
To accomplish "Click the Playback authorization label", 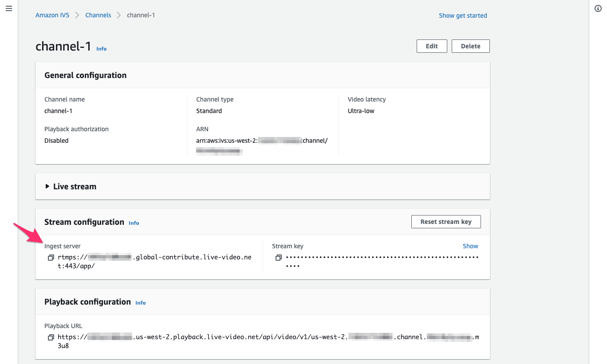I will coord(76,129).
